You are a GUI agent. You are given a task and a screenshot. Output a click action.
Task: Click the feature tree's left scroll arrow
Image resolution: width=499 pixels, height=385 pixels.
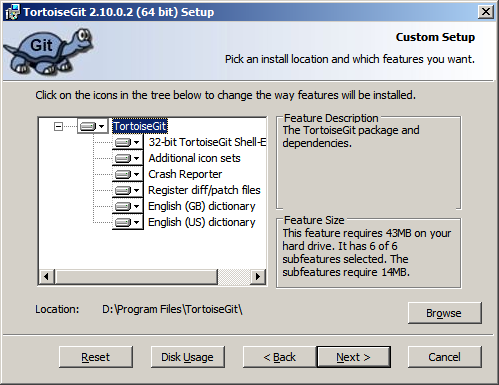click(x=47, y=277)
